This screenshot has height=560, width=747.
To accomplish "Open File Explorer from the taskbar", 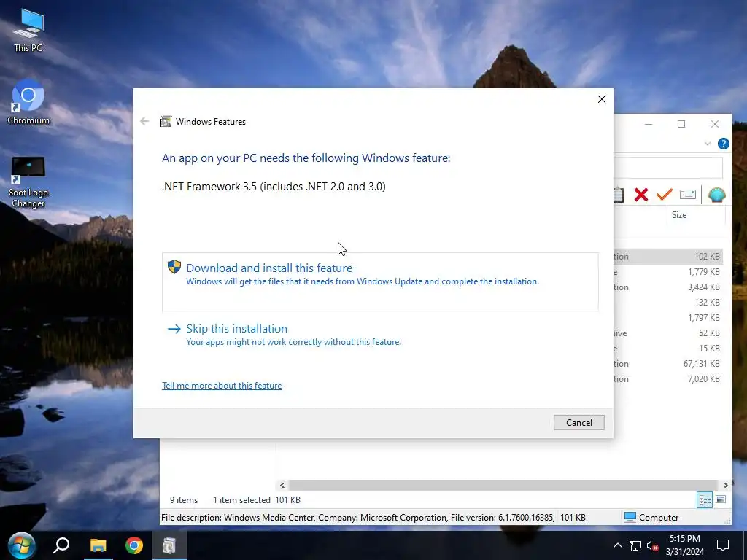I will tap(98, 545).
